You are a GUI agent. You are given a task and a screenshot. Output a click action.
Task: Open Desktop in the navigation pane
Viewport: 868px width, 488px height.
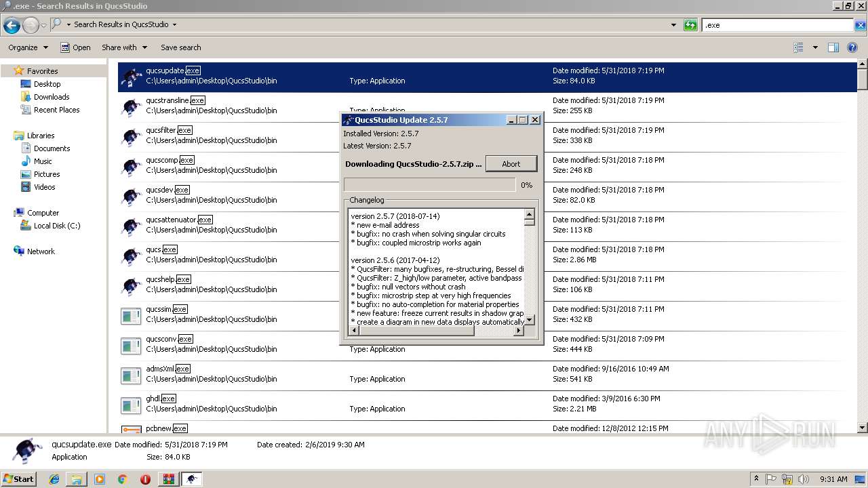tap(47, 84)
